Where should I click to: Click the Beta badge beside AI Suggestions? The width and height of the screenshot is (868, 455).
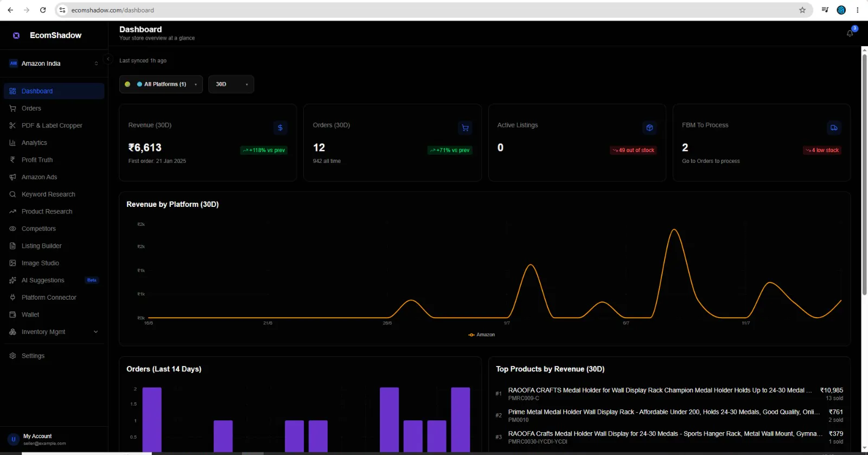click(92, 280)
